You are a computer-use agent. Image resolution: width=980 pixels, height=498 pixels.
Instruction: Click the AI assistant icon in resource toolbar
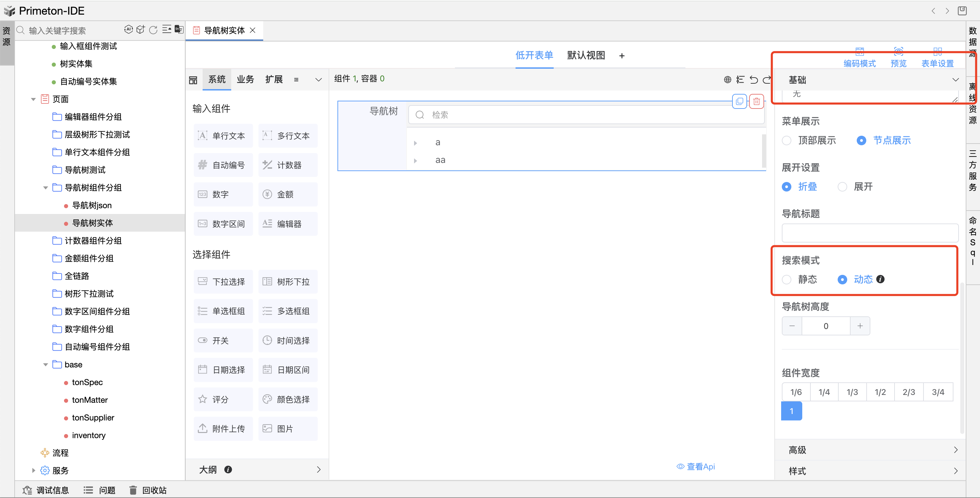point(129,30)
